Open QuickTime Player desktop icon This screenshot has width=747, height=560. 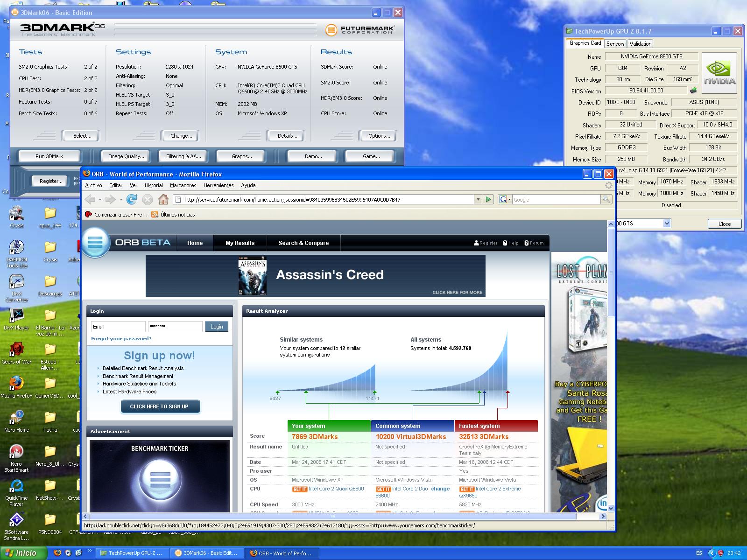[x=16, y=493]
